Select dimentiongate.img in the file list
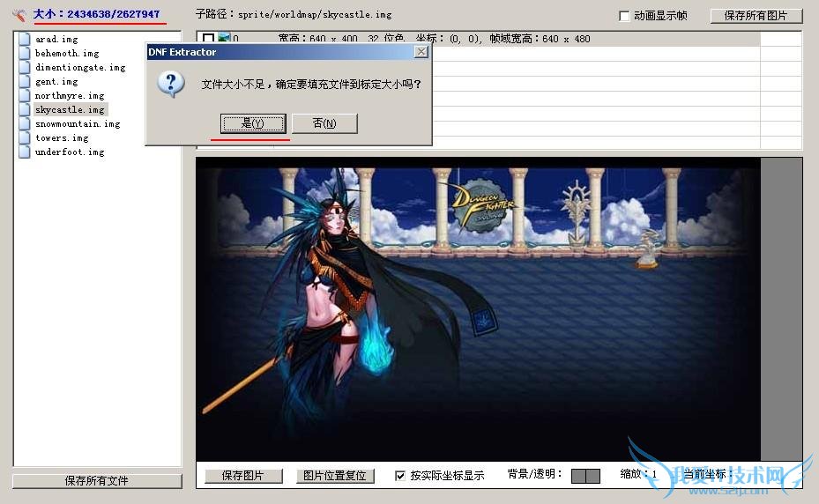 [80, 67]
